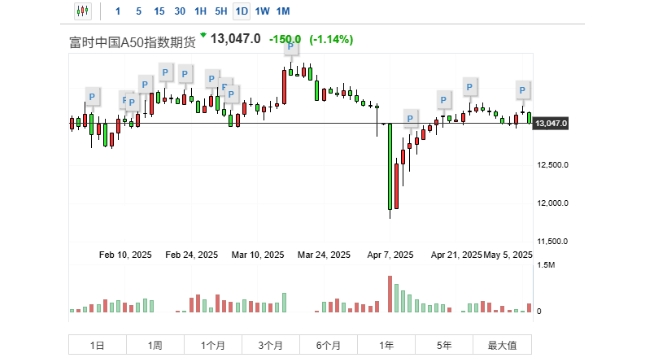The width and height of the screenshot is (645, 363).
Task: Switch to the 15 minute interval
Action: click(x=159, y=12)
